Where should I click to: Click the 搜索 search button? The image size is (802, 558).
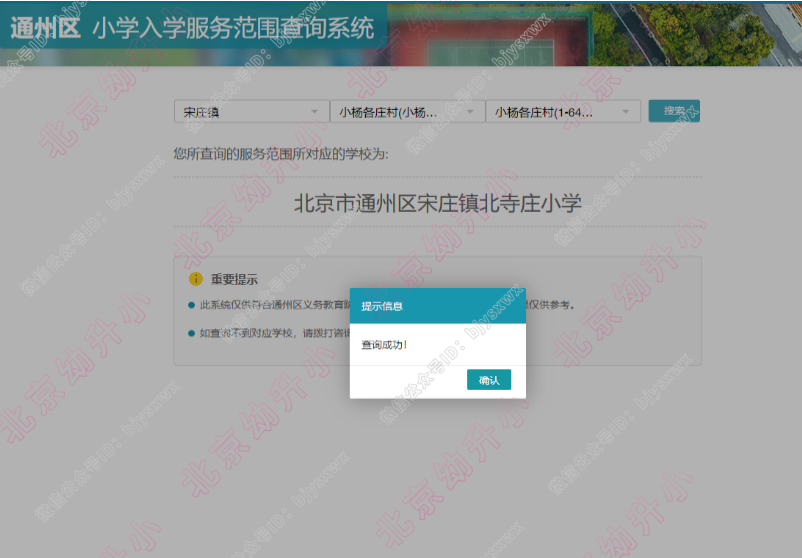674,111
